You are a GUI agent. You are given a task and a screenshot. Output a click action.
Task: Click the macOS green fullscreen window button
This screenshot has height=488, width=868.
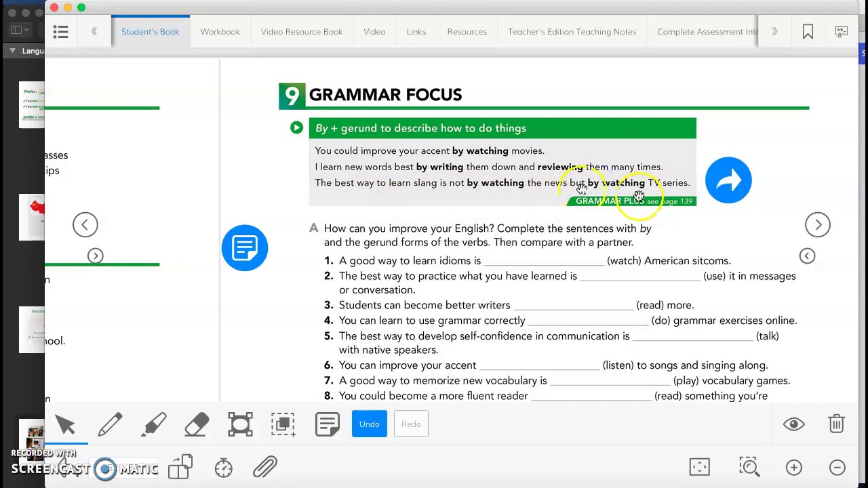(81, 7)
